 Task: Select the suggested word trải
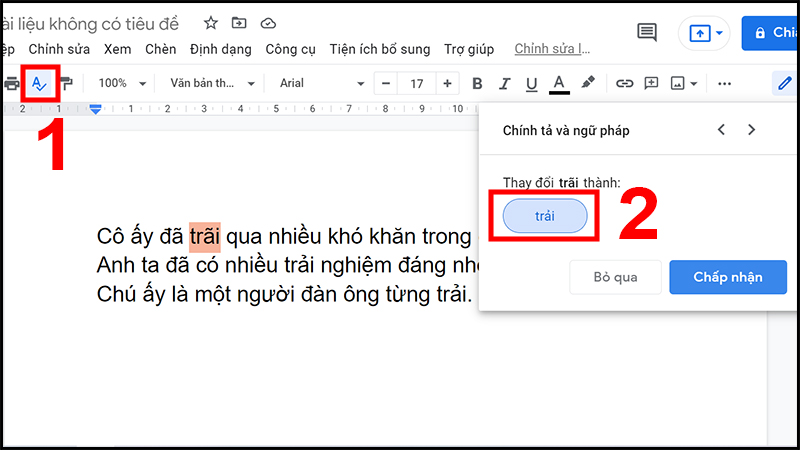coord(545,216)
